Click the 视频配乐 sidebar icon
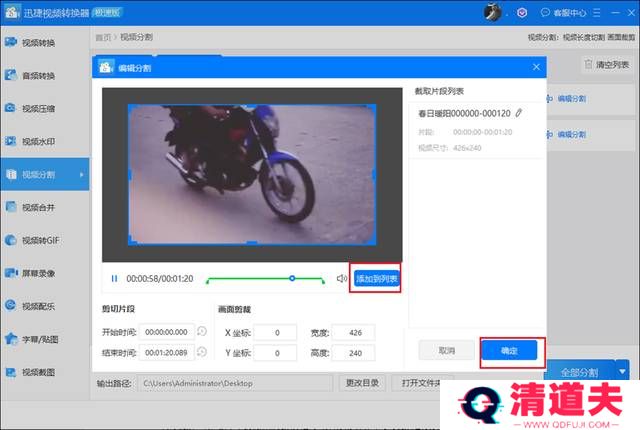 tap(11, 306)
